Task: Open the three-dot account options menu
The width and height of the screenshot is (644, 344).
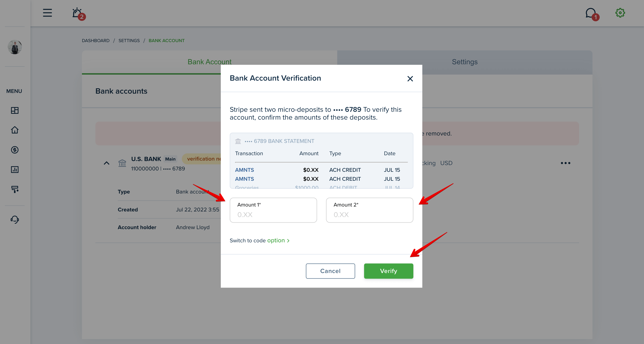Action: (565, 163)
